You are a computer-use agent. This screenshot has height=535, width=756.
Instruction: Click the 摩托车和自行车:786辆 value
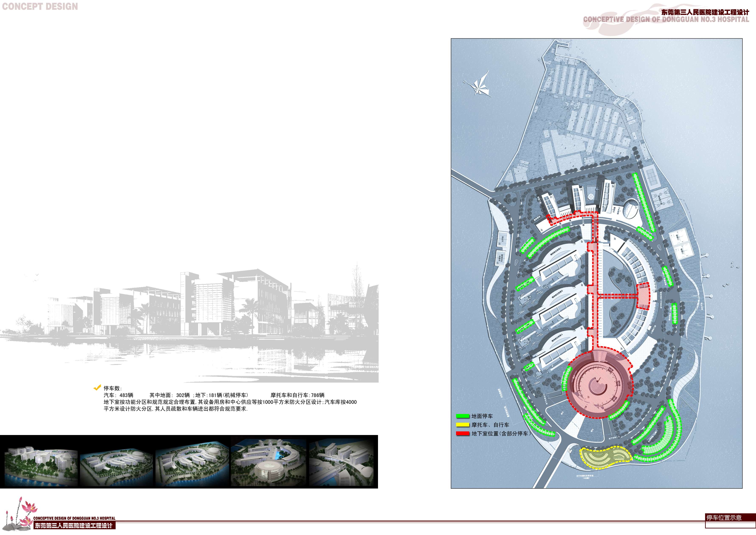[x=298, y=395]
